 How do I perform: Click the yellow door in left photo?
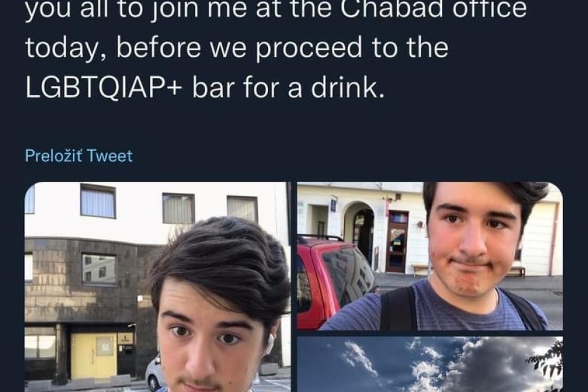[93, 354]
